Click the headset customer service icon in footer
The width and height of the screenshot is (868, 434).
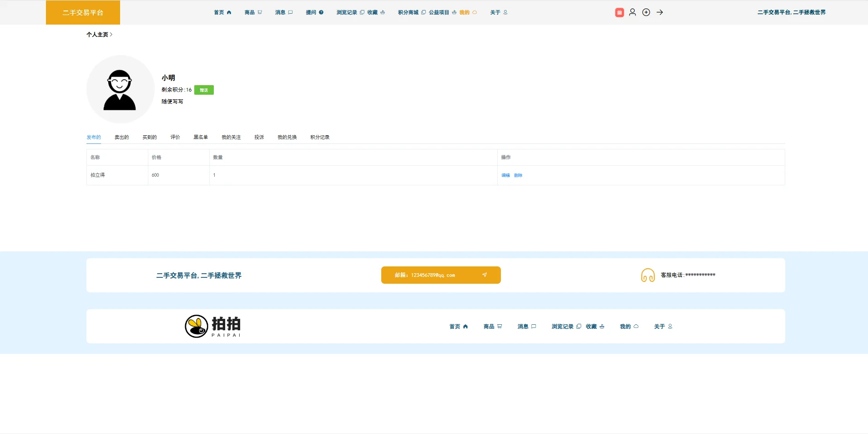[x=648, y=275]
